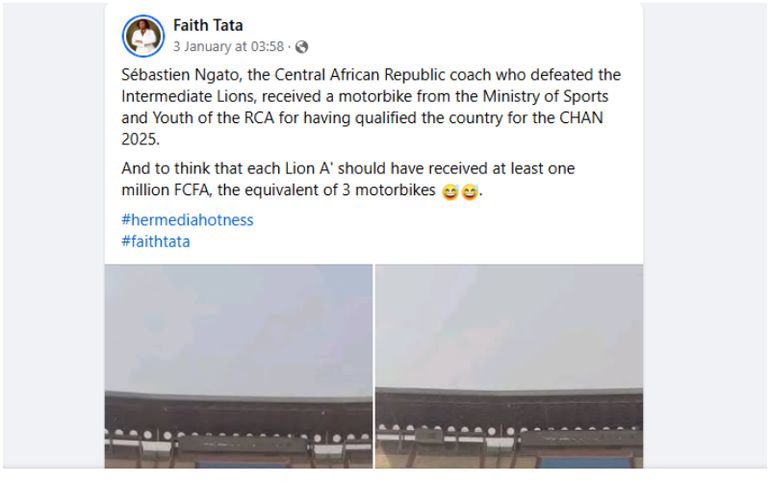Image resolution: width=770 pixels, height=481 pixels.
Task: Click '3 motorbikes' in the second paragraph
Action: pyautogui.click(x=390, y=191)
